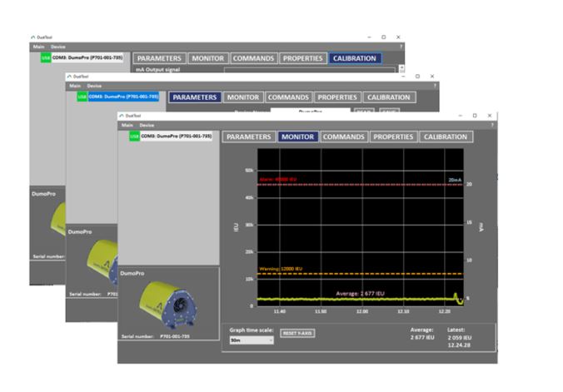The image size is (563, 392).
Task: Open the COMMANDS tab in the middle window
Action: tap(288, 97)
